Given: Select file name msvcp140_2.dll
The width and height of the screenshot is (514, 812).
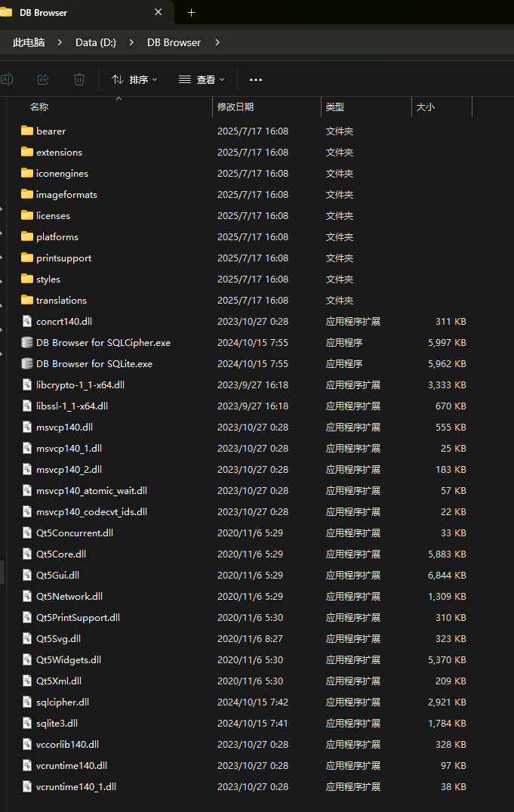Looking at the screenshot, I should (69, 470).
